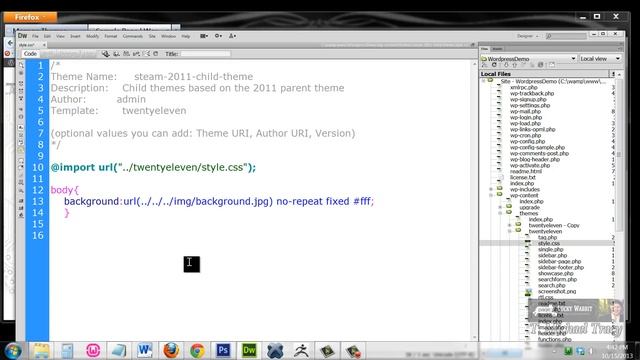Image resolution: width=640 pixels, height=360 pixels.
Task: Select wp-config-sample.php in the file tree
Action: tap(537, 147)
